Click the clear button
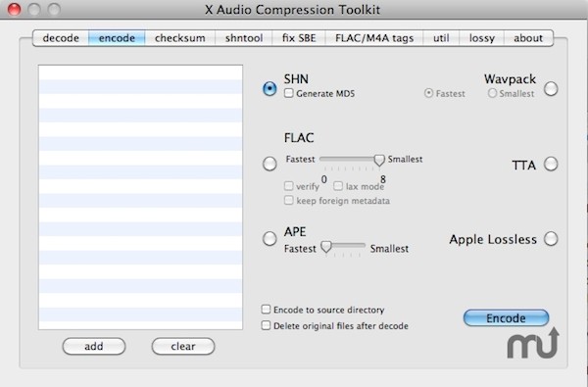588x387 pixels. pos(183,346)
